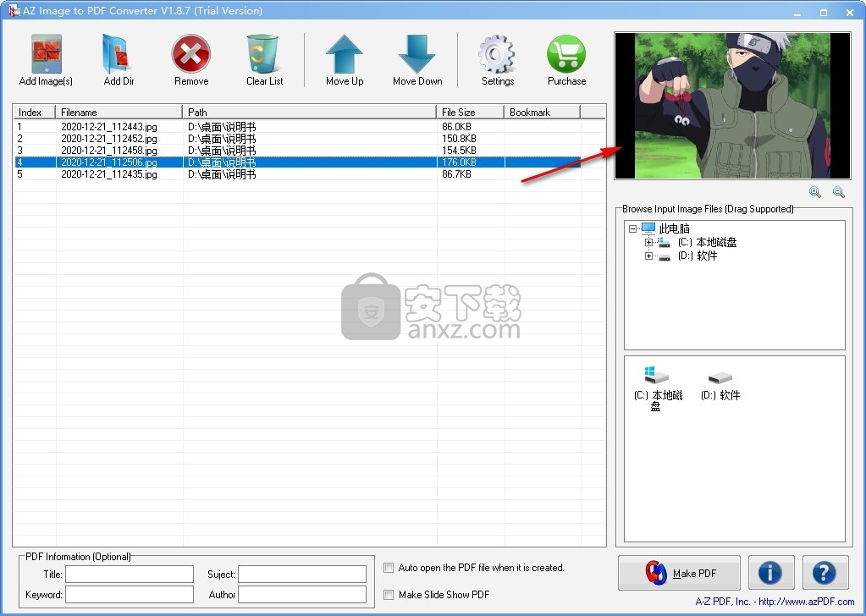Move the selected file up
This screenshot has width=866, height=616.
pos(344,54)
